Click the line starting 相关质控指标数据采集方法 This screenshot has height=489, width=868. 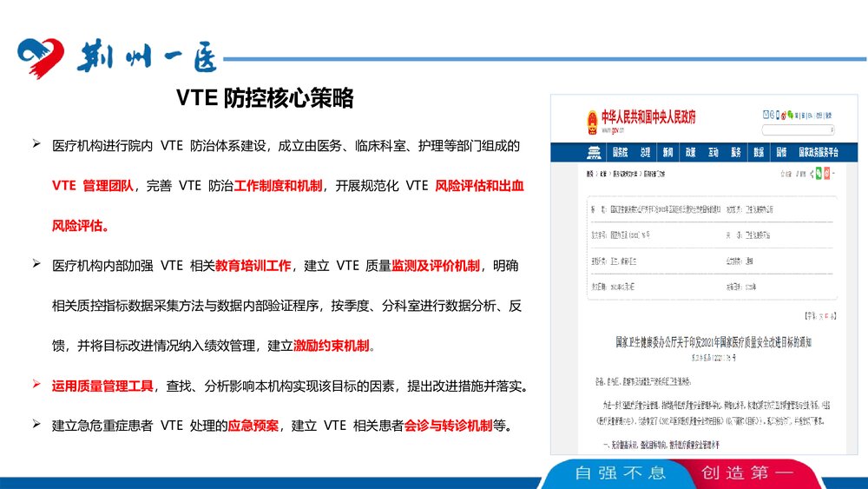tap(286, 306)
